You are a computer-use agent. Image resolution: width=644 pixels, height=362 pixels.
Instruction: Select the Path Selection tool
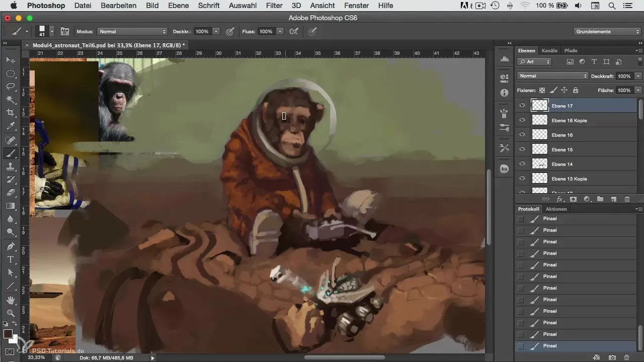coord(10,273)
